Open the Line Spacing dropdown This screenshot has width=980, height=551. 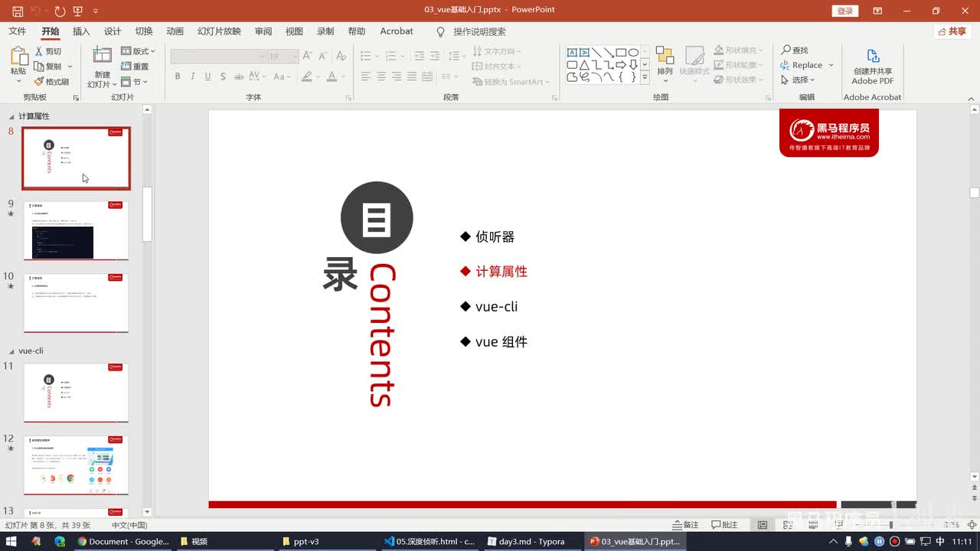pos(456,56)
